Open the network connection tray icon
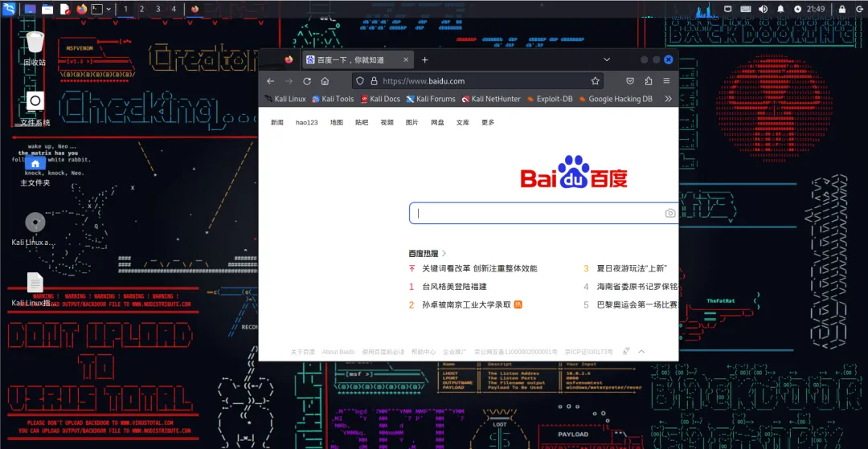The width and height of the screenshot is (868, 449). point(728,9)
